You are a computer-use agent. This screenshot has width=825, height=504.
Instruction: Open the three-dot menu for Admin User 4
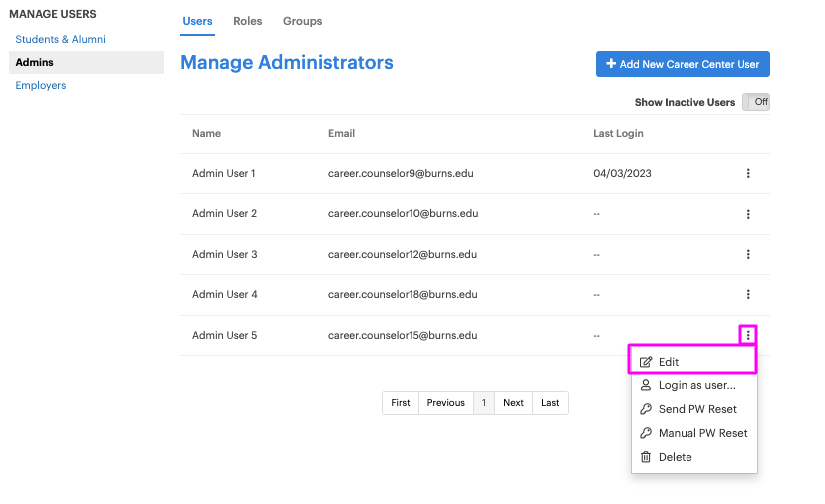(748, 294)
